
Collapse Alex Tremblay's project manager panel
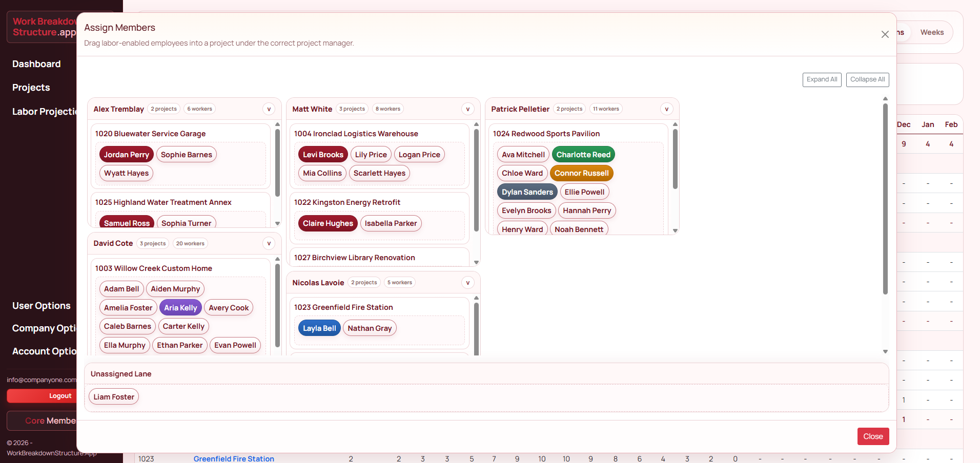(x=269, y=109)
